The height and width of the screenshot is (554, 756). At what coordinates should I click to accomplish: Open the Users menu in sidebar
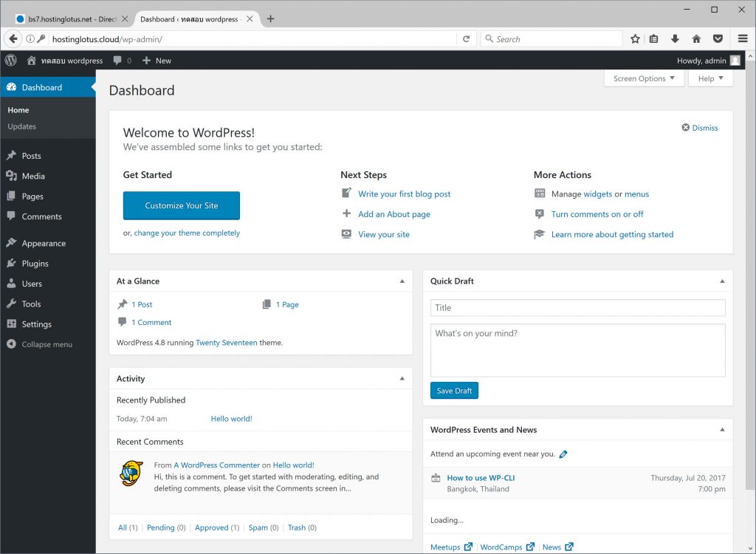(x=48, y=284)
